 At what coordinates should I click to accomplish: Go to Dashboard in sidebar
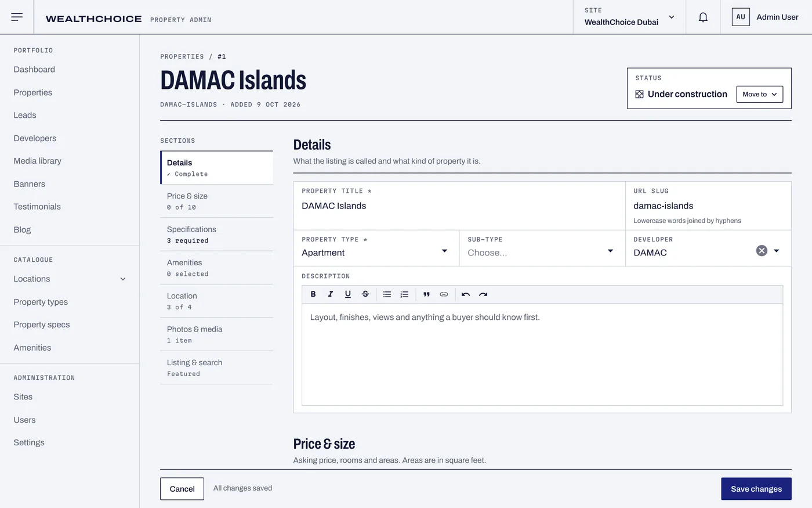pos(34,69)
